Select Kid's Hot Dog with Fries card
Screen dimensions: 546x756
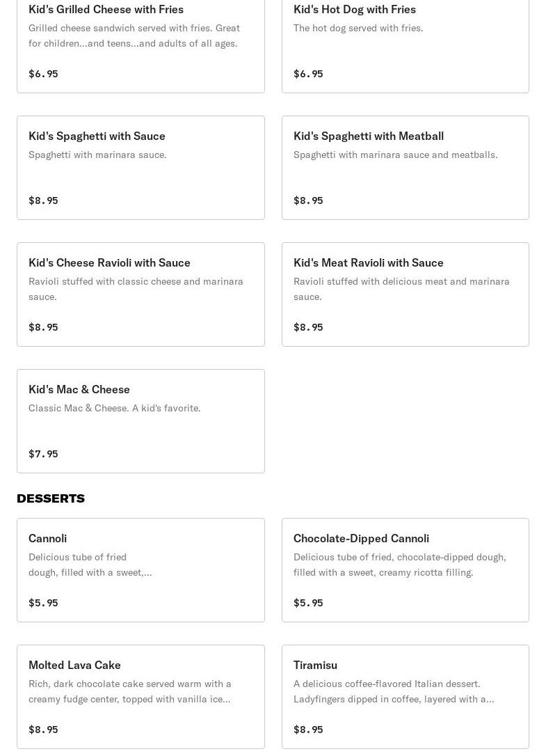tap(406, 46)
